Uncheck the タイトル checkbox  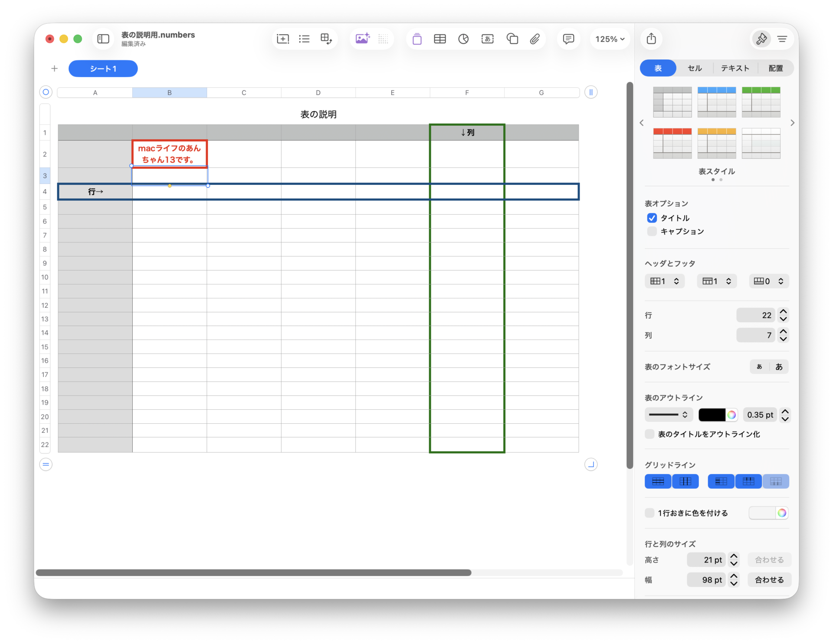pos(652,218)
